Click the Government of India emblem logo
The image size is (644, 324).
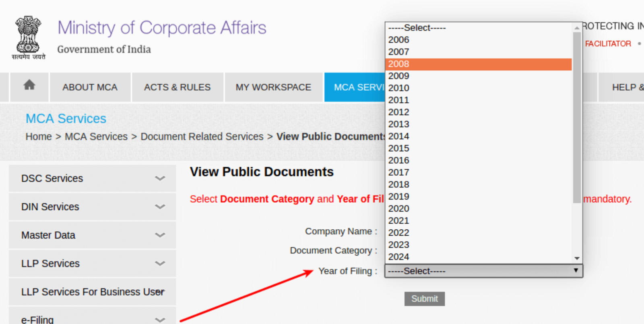click(28, 38)
